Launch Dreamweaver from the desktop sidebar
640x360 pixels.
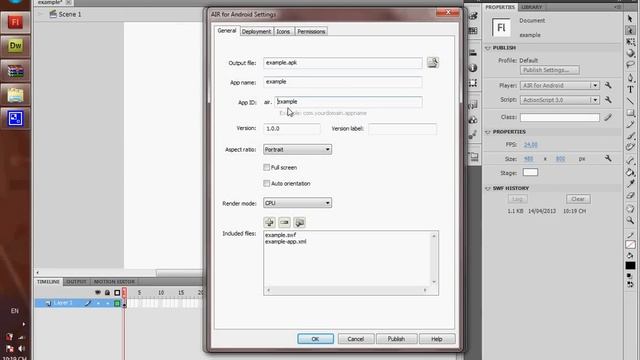[15, 46]
